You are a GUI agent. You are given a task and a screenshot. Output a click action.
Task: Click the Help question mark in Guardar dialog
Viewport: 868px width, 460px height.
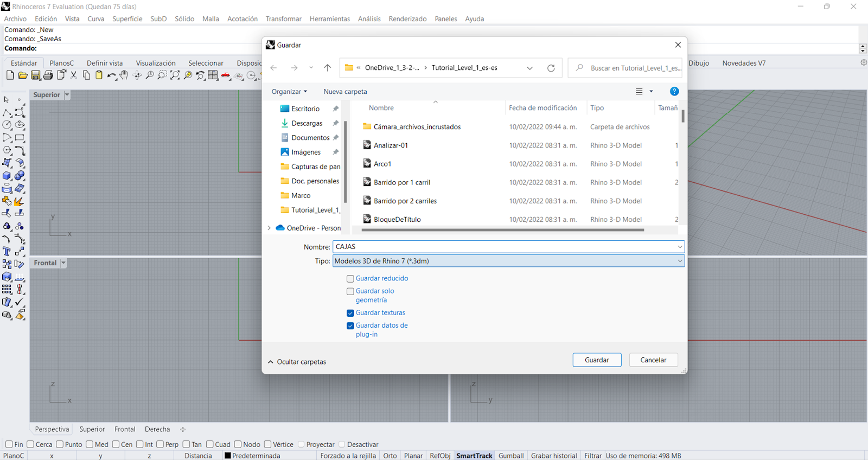674,91
